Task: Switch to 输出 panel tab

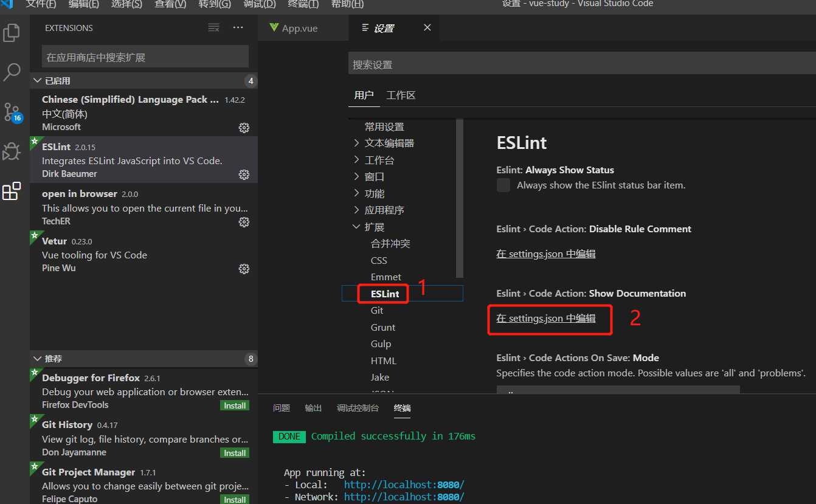Action: click(313, 408)
